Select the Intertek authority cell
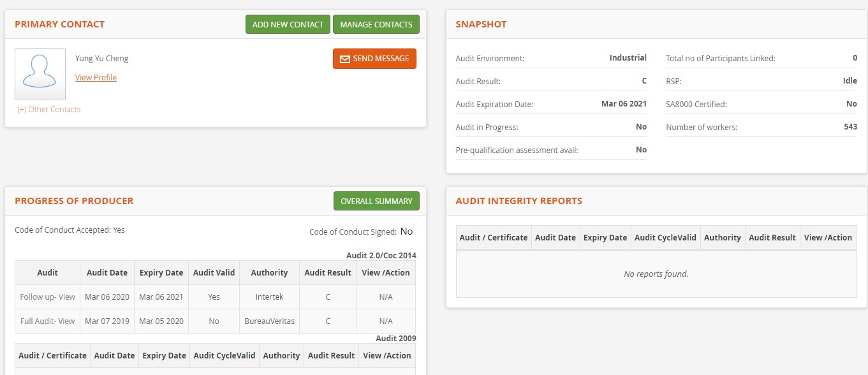 tap(269, 297)
